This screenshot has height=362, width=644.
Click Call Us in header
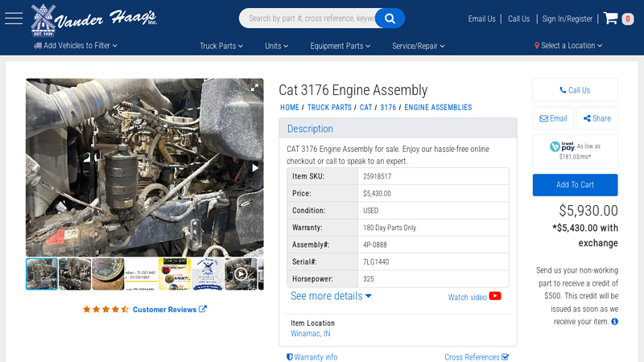tap(518, 19)
